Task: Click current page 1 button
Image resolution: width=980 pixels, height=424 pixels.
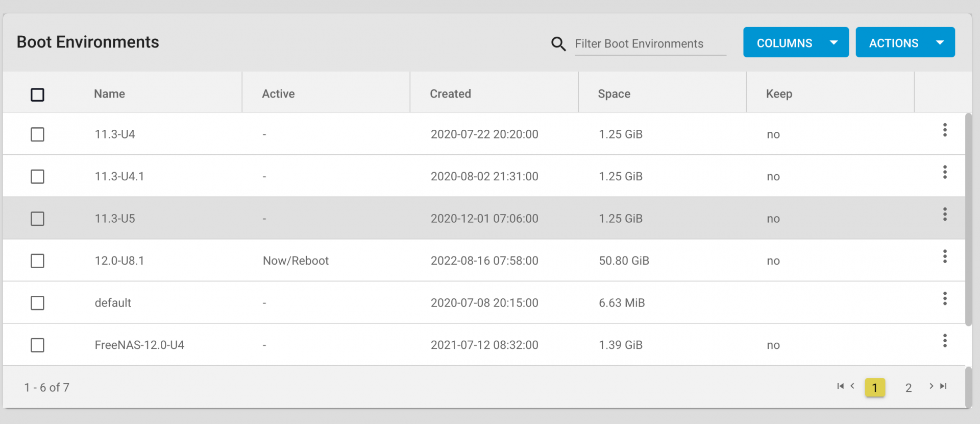Action: (874, 388)
